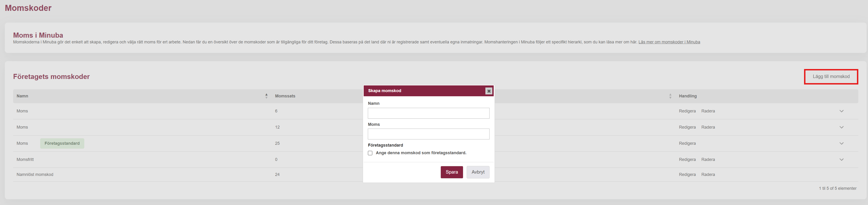The height and width of the screenshot is (205, 868).
Task: Expand the Momsfritt row chevron
Action: tap(841, 160)
